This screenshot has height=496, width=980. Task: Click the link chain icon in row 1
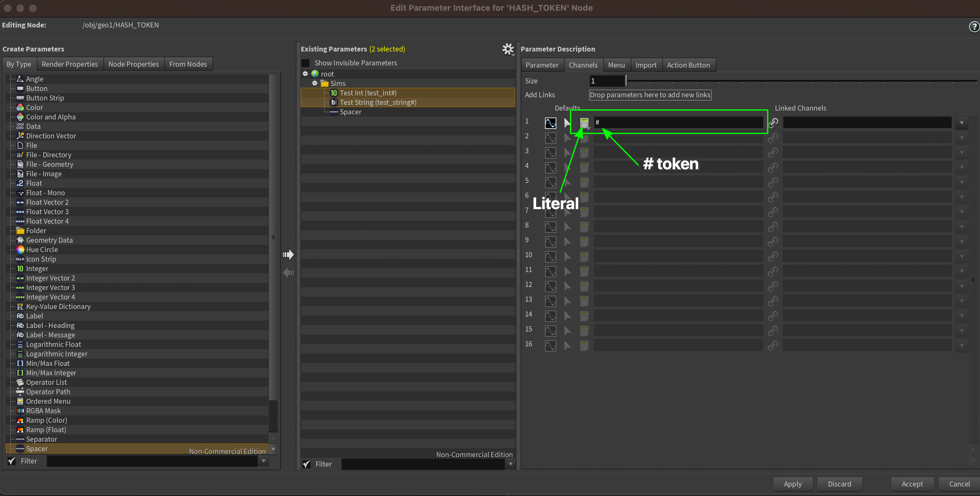[x=773, y=123]
